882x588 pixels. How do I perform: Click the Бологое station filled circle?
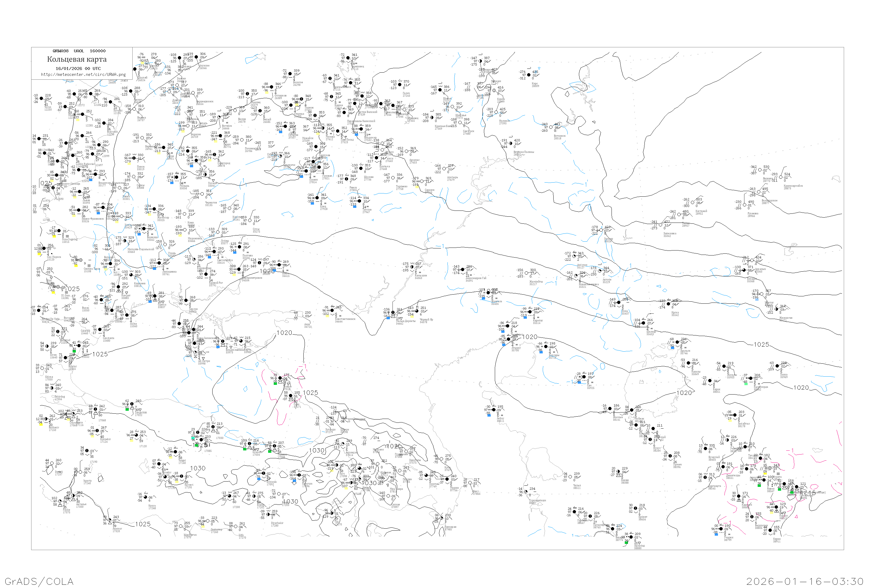290,74
